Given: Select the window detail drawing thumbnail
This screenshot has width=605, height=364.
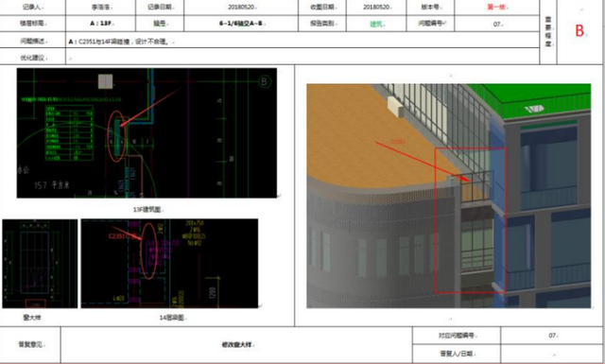Looking at the screenshot, I should tap(40, 264).
